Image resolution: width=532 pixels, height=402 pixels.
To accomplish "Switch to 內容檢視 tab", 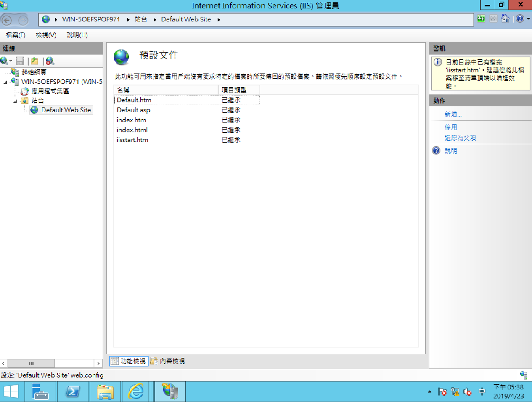I will (x=168, y=361).
